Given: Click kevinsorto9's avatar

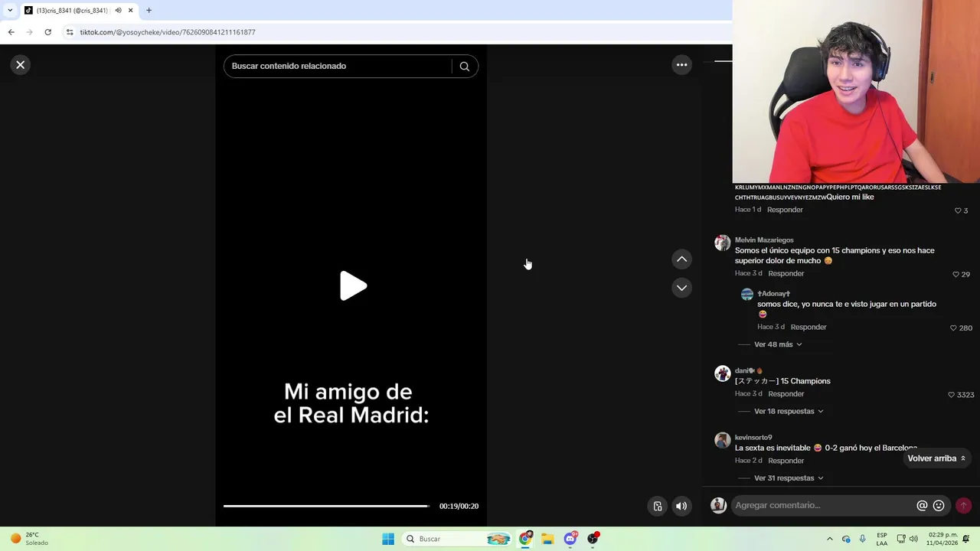Looking at the screenshot, I should click(x=722, y=440).
